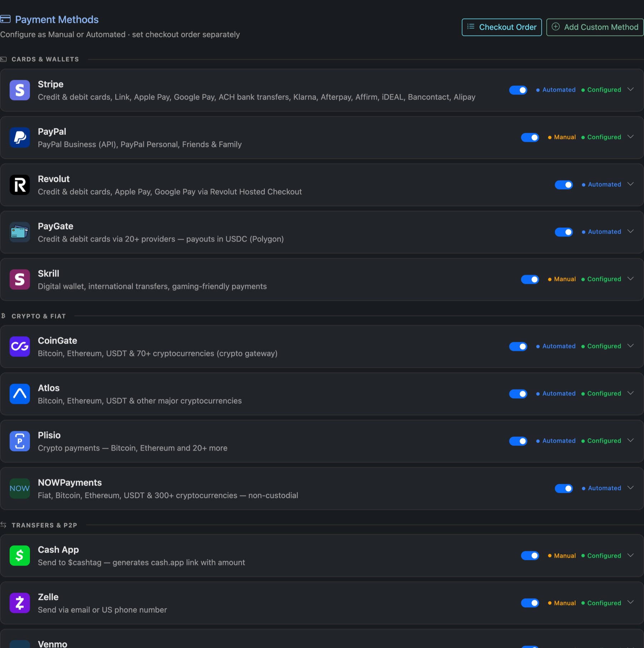644x648 pixels.
Task: Click the Stripe logo icon
Action: [20, 90]
